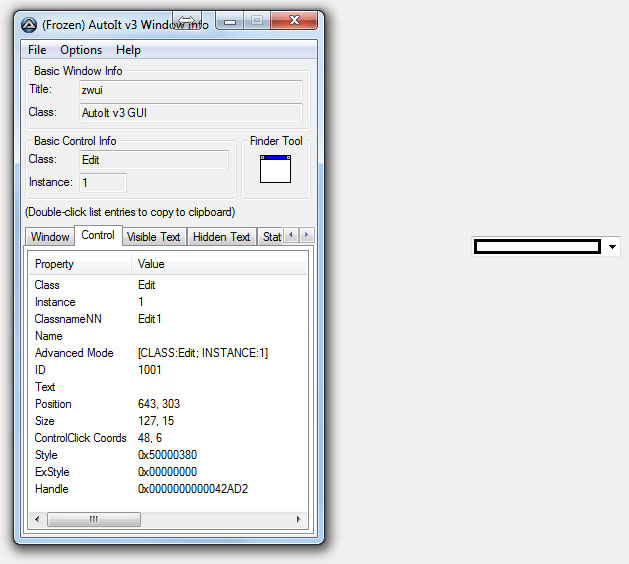
Task: Minimize the AutoIt Window Info window
Action: pos(232,21)
